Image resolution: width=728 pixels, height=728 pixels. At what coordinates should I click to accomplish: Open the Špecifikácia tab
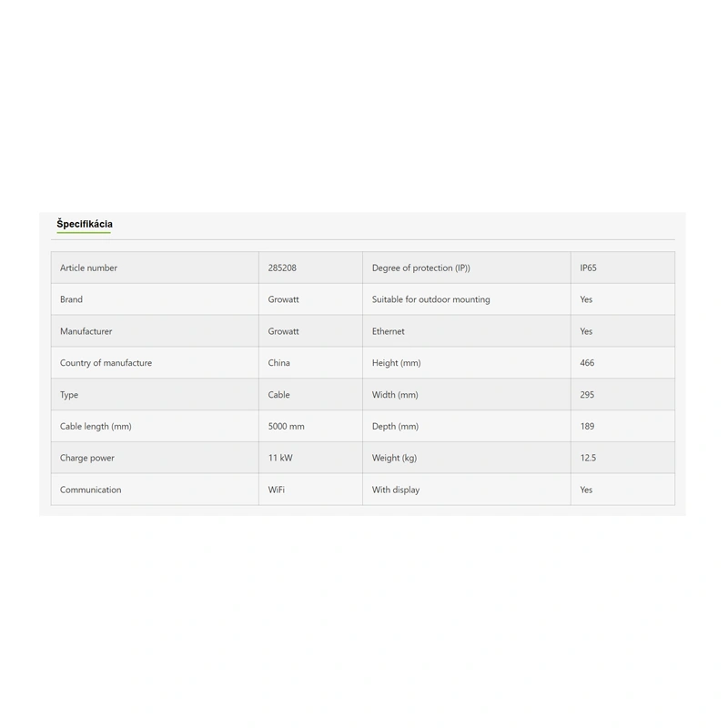click(85, 224)
